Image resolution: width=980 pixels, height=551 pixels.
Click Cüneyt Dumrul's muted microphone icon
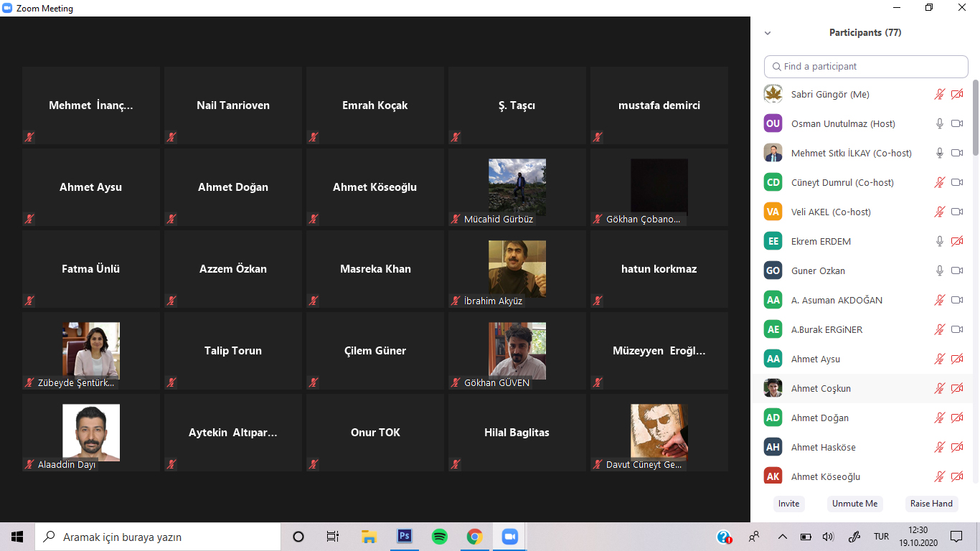pos(939,182)
